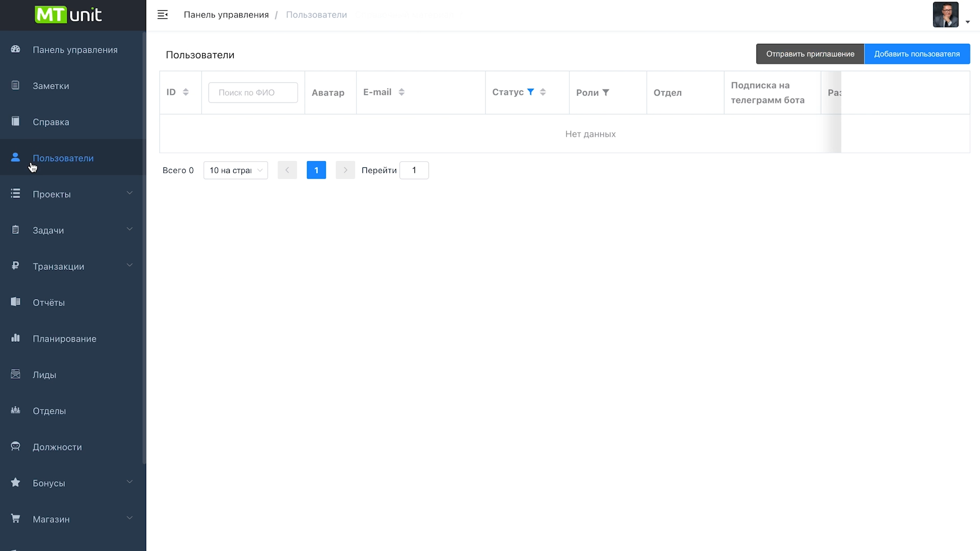
Task: Click the Transactions ruble icon in sidebar
Action: [15, 266]
